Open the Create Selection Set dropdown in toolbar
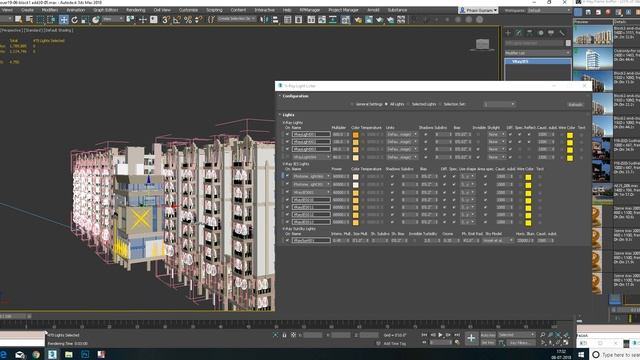640x360 pixels. click(x=236, y=19)
